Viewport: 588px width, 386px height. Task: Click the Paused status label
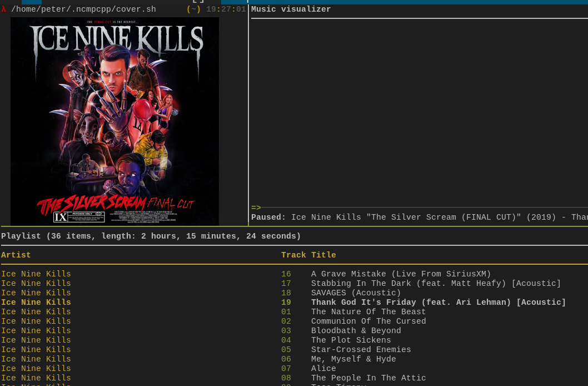coord(268,217)
